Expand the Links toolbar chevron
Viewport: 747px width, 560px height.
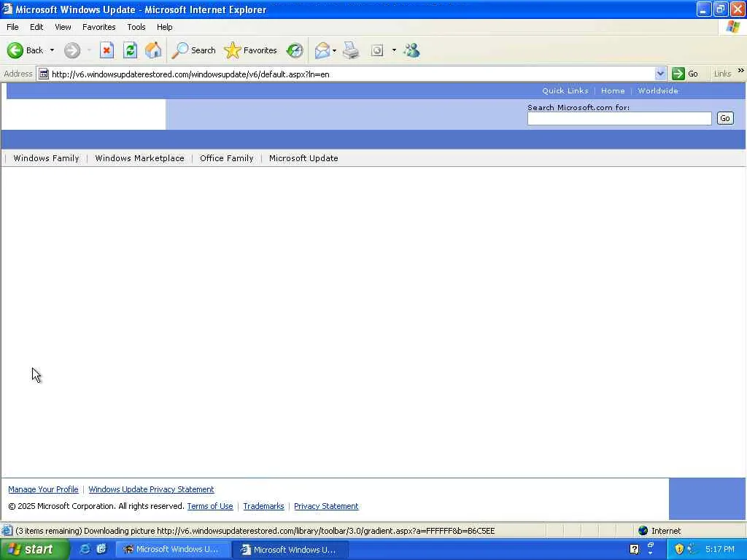(x=741, y=71)
